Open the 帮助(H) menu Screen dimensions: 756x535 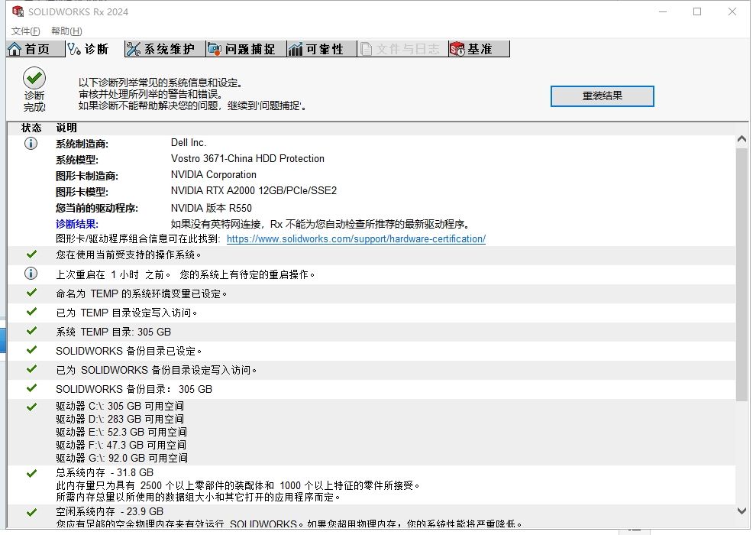coord(66,31)
